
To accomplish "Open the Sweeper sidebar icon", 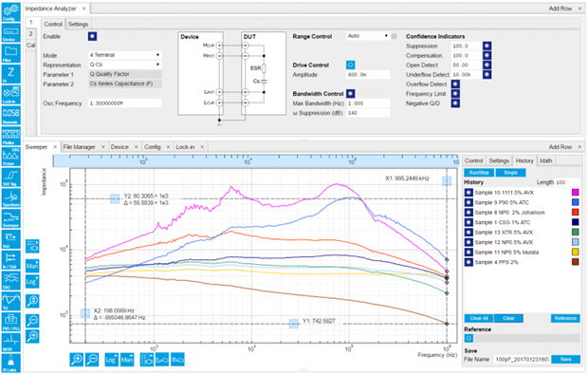I will click(11, 218).
